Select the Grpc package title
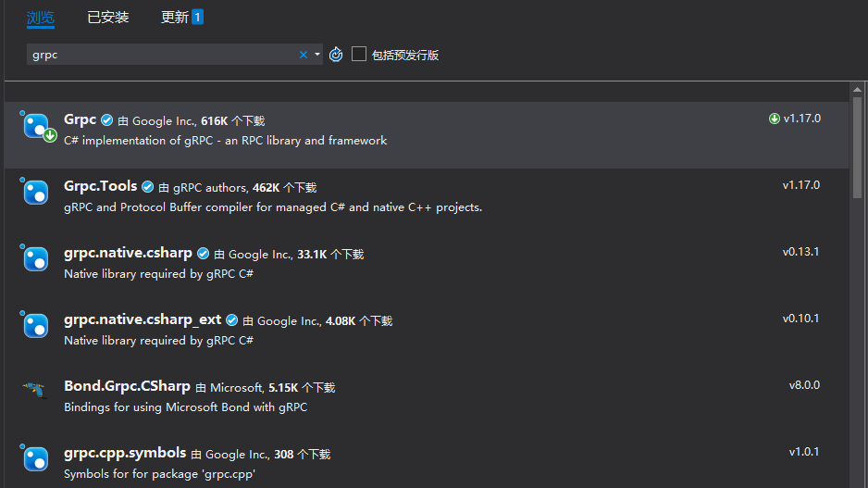The width and height of the screenshot is (868, 488). click(81, 119)
